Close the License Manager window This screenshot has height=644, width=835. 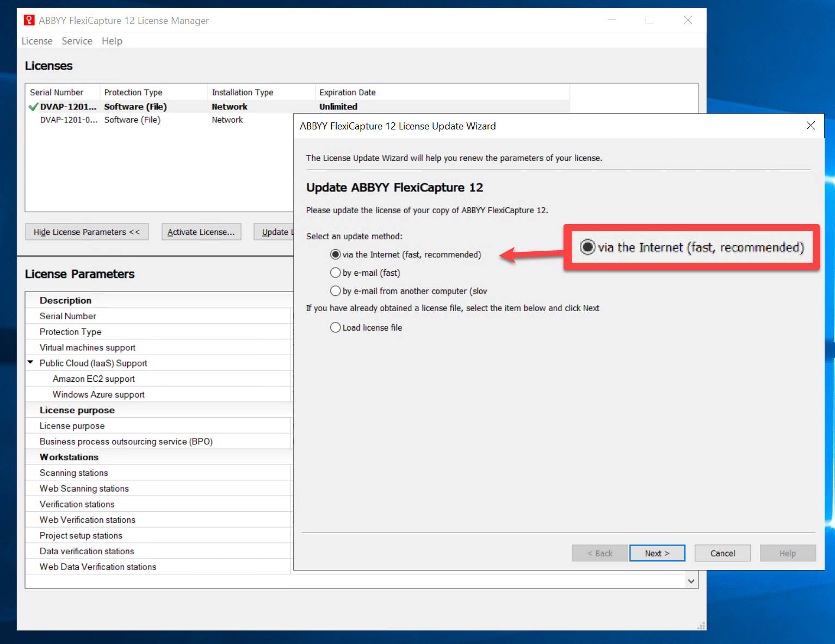[688, 20]
